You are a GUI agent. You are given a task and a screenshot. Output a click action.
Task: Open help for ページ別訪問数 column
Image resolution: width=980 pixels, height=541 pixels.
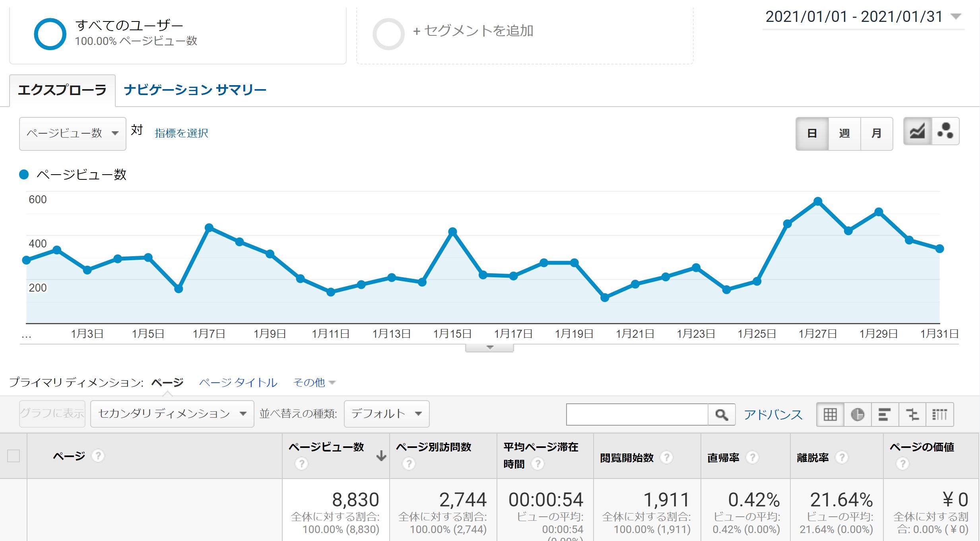(x=409, y=464)
